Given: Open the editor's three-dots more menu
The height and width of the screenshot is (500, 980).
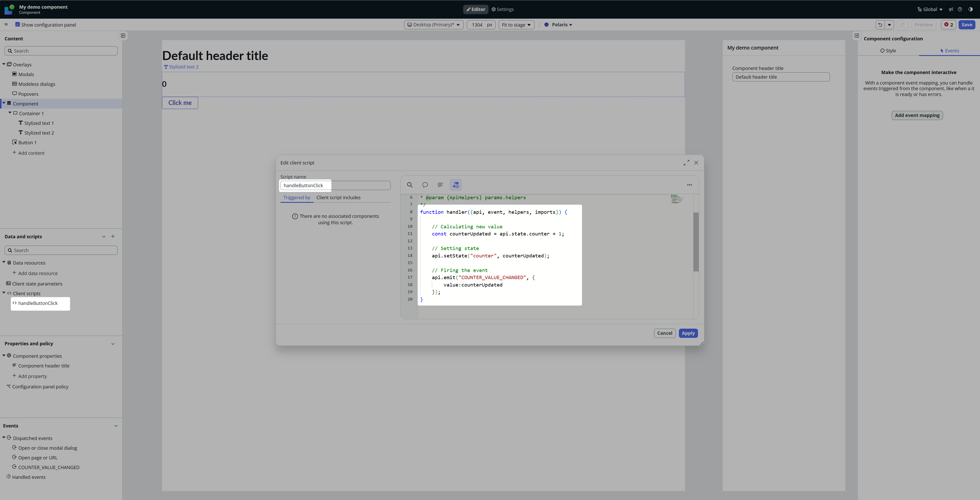Looking at the screenshot, I should click(689, 185).
